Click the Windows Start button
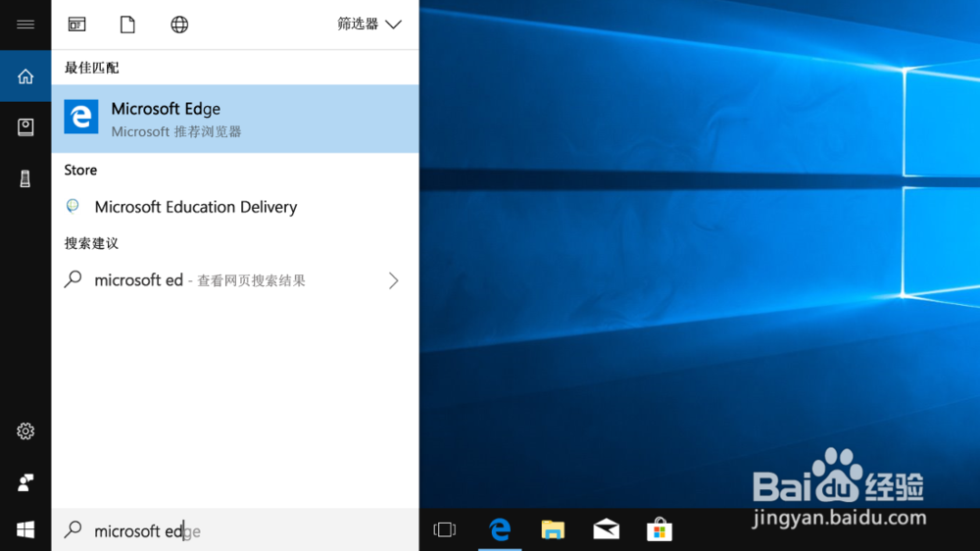Screen dimensions: 980x551 tap(25, 530)
